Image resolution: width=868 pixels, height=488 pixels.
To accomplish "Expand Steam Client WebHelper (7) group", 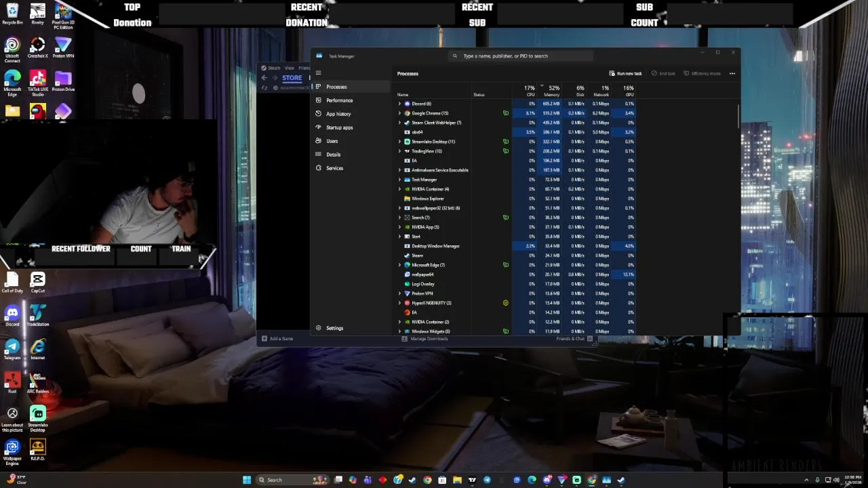I will click(x=399, y=123).
